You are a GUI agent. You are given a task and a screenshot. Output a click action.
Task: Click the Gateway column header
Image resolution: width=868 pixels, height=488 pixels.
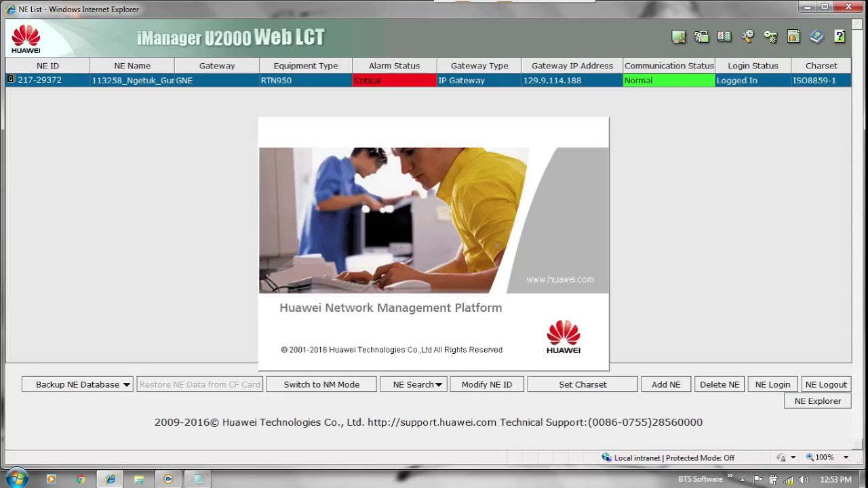(x=217, y=66)
